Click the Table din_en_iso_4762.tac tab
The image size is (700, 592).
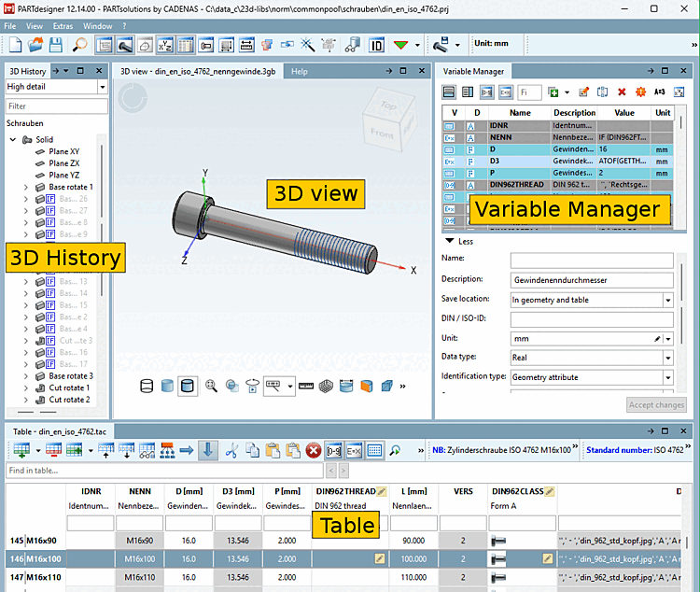click(x=60, y=431)
